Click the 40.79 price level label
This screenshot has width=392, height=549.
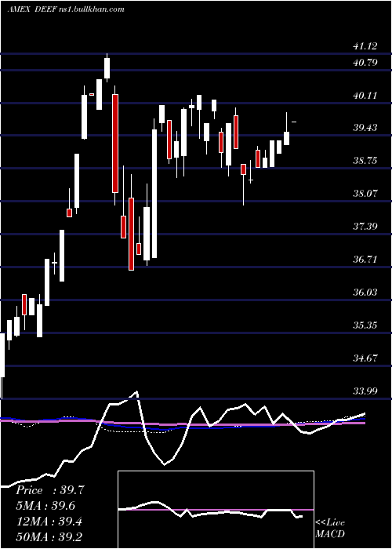365,63
